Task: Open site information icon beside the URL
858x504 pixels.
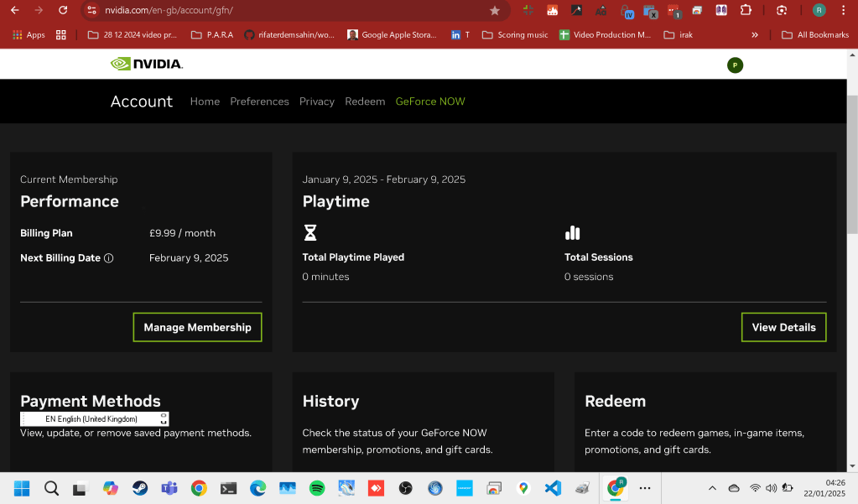Action: 92,10
